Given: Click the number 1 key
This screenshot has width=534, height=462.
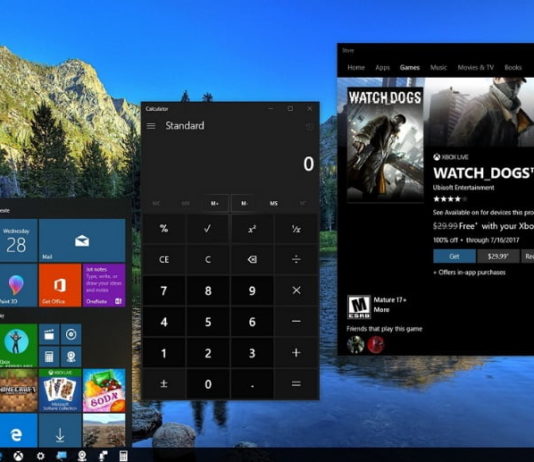Looking at the screenshot, I should pyautogui.click(x=164, y=353).
